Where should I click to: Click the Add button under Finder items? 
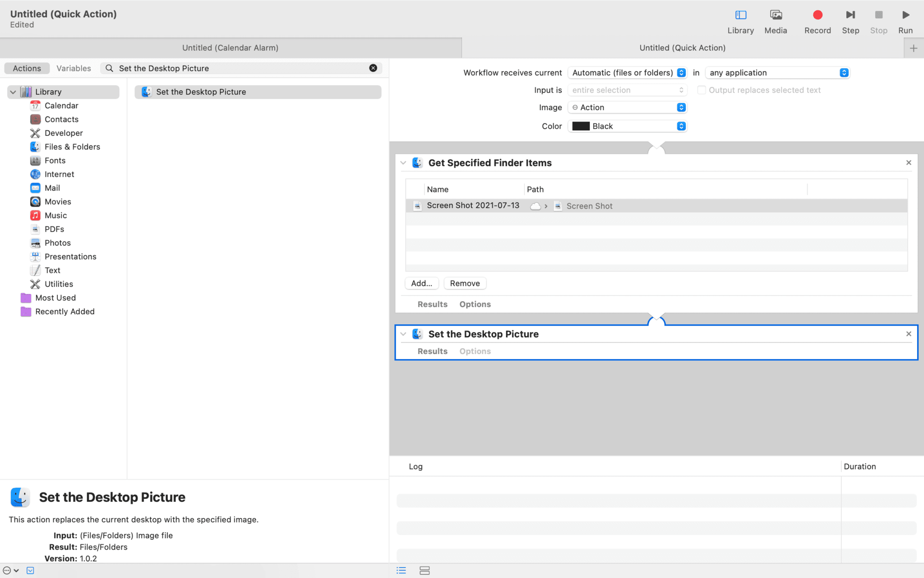pyautogui.click(x=421, y=283)
